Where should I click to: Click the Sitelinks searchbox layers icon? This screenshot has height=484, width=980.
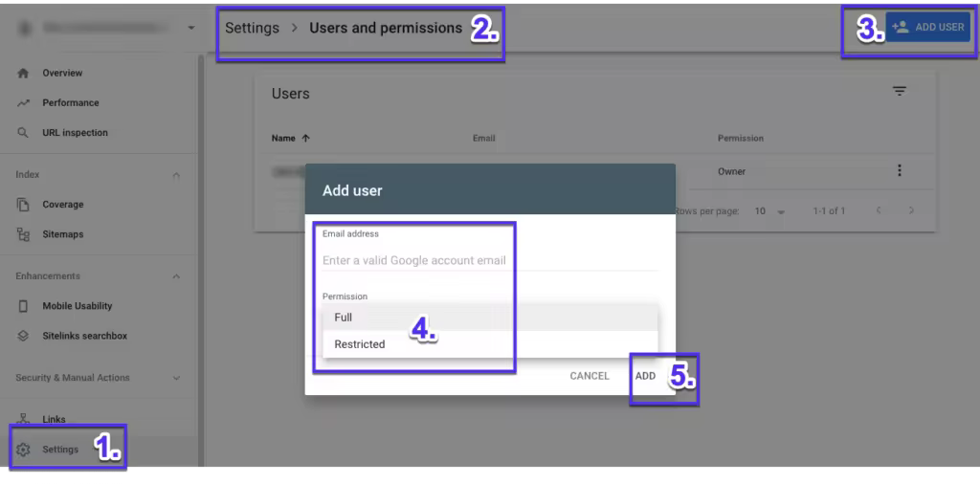click(23, 336)
